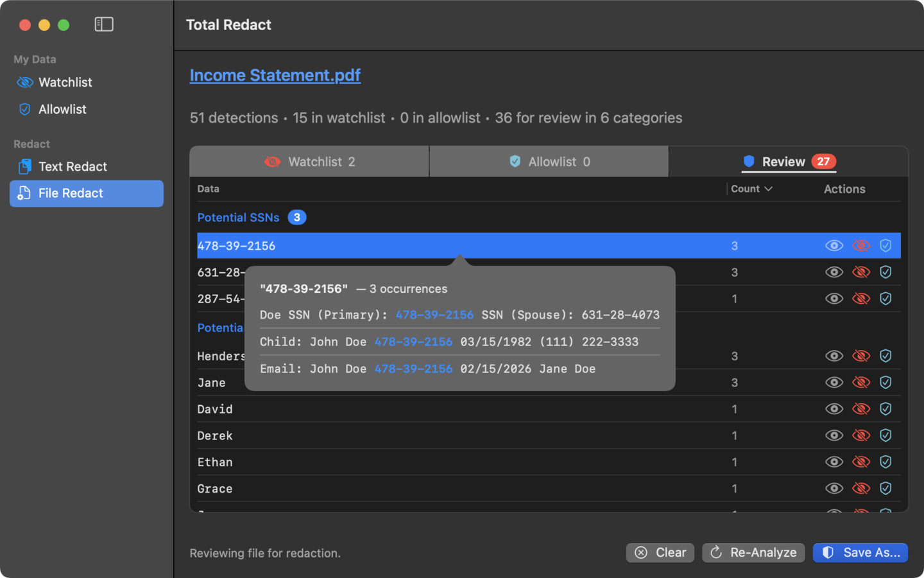Switch to the Watchlist 2 tab

pyautogui.click(x=309, y=162)
